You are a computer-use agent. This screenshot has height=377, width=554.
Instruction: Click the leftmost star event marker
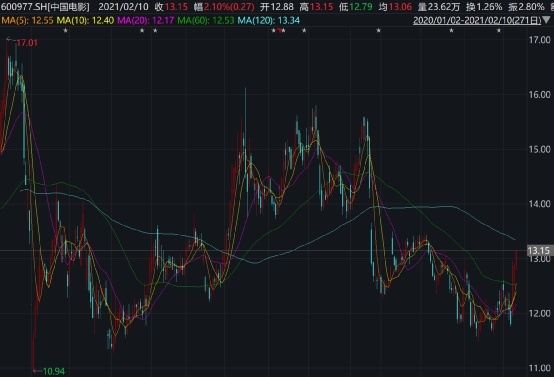click(65, 31)
